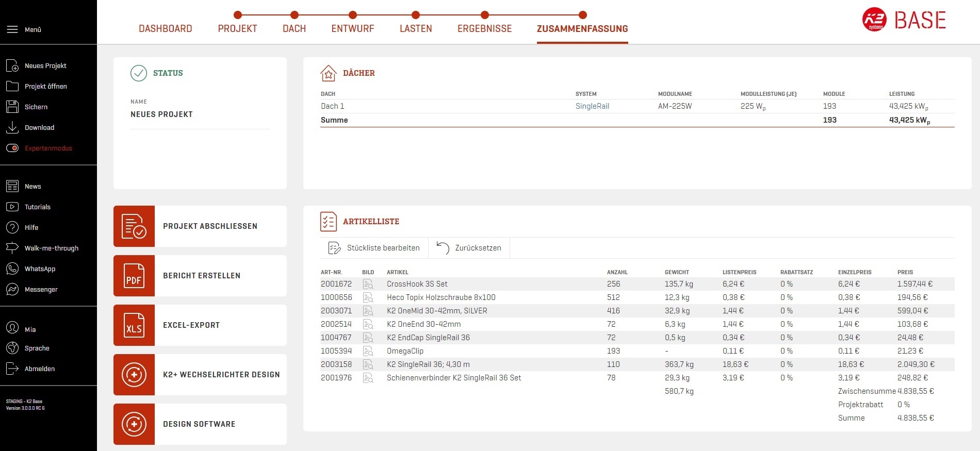Click the CrossHook 3S Set article name
980x451 pixels.
[x=417, y=284]
